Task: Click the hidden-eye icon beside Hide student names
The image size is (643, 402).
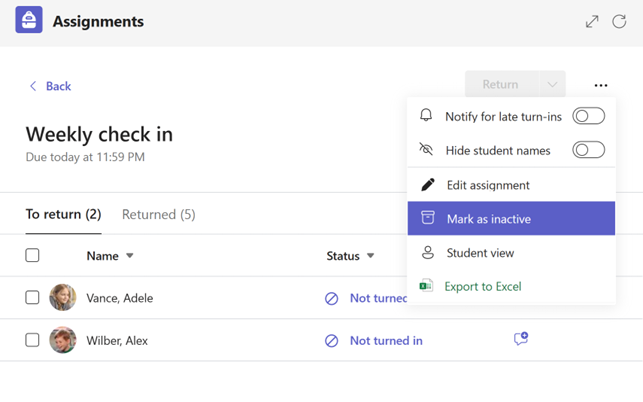Action: click(x=426, y=149)
